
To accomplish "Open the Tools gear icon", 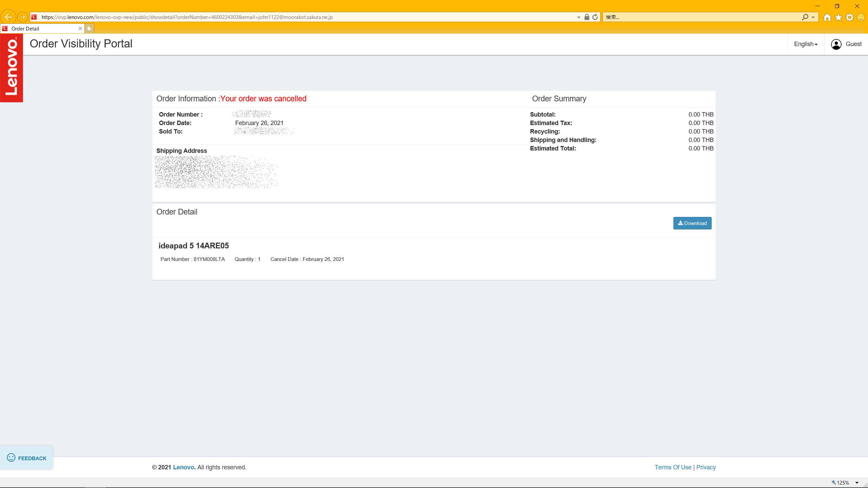I will point(850,17).
